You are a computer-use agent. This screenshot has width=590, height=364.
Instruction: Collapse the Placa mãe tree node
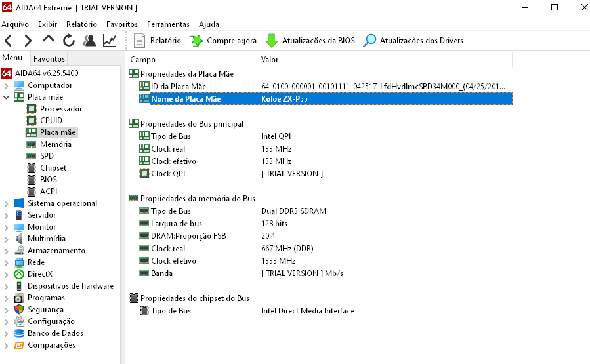coord(6,97)
